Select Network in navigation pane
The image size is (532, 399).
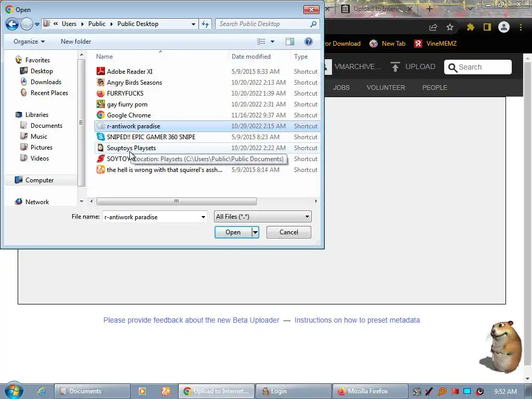(37, 202)
